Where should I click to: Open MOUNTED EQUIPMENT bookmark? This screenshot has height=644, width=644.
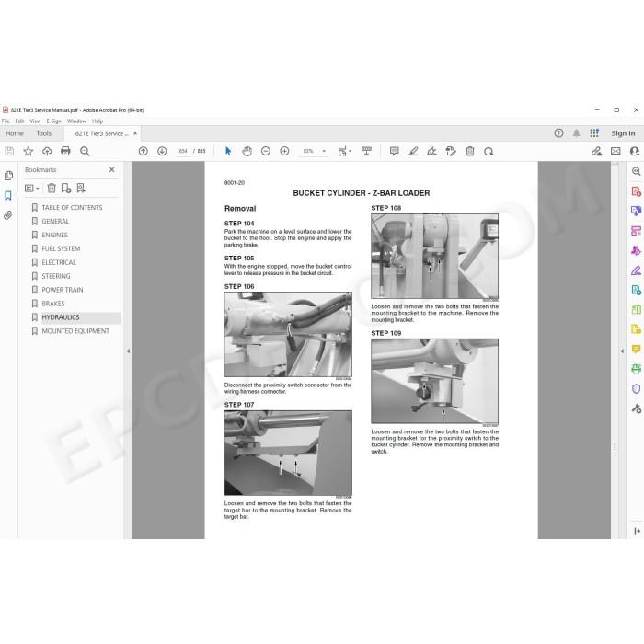75,331
